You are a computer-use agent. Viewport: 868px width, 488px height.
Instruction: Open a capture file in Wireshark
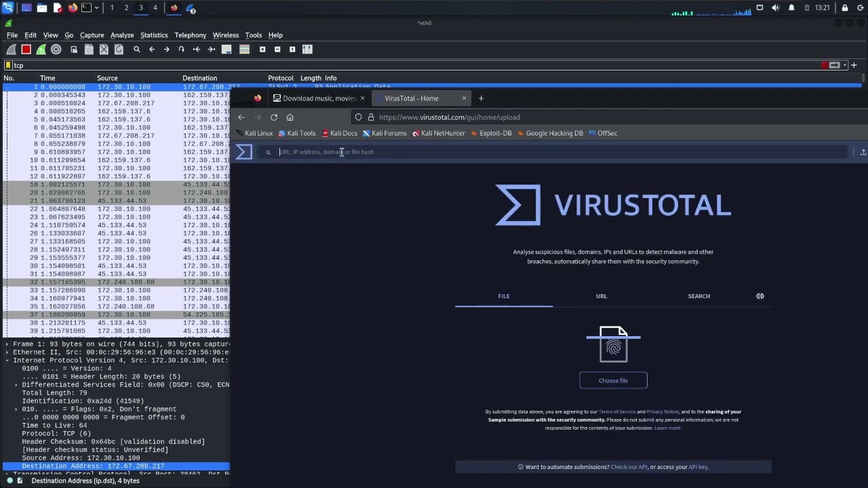point(74,49)
